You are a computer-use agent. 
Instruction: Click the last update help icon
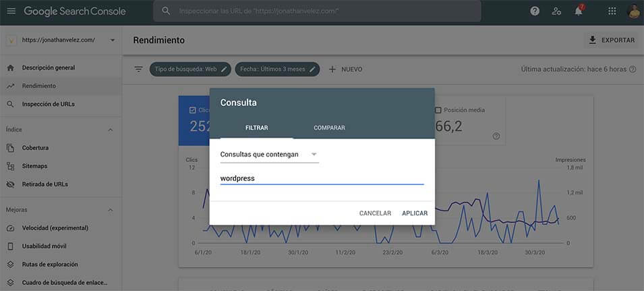click(x=633, y=70)
